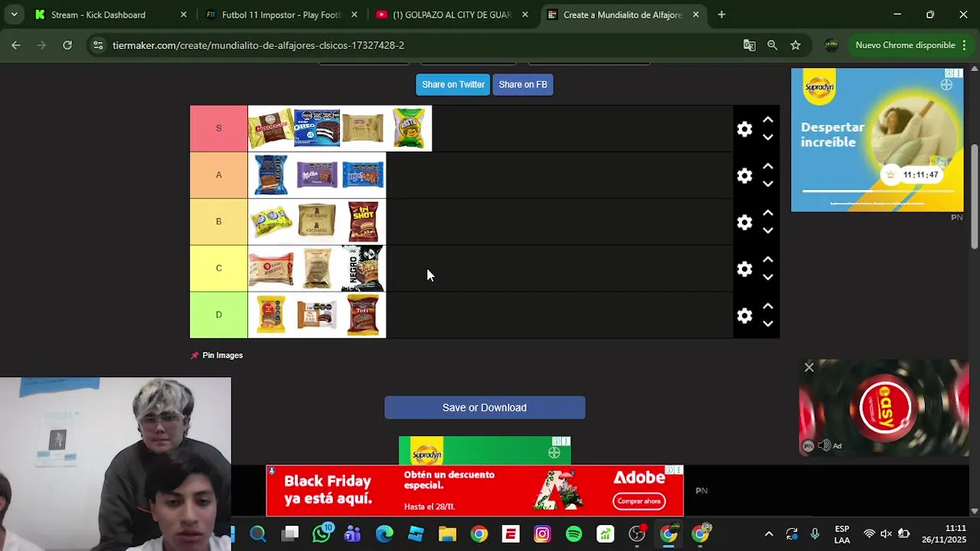Select the Negro alfajor in C tier
980x551 pixels.
363,269
